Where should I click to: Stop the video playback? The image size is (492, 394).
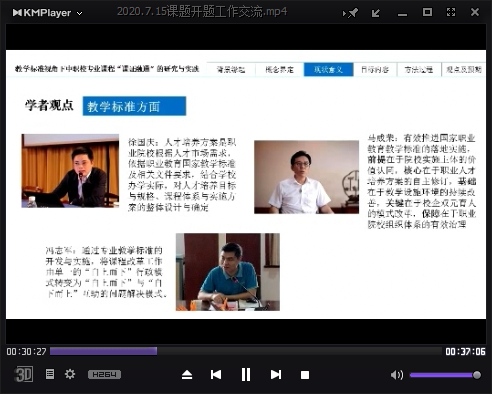coord(305,375)
